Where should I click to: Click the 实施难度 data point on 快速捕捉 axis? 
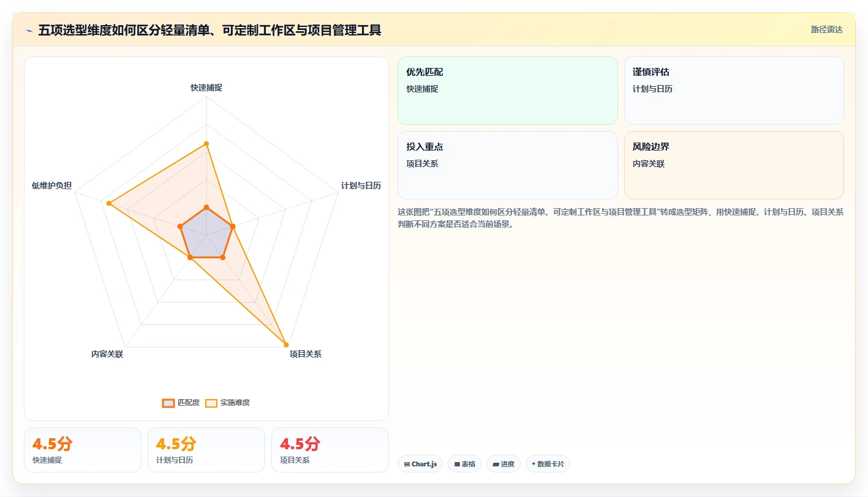pyautogui.click(x=206, y=144)
